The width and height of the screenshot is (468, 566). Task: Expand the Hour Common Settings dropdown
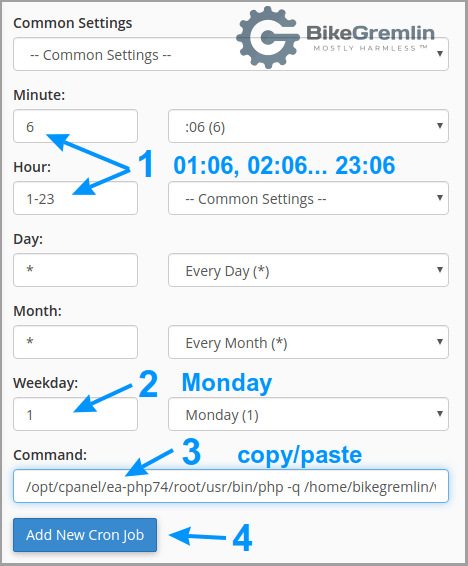[308, 198]
